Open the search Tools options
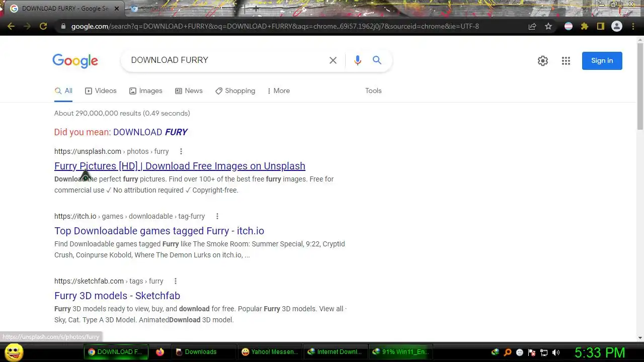Viewport: 644px width, 362px height. coord(373,91)
